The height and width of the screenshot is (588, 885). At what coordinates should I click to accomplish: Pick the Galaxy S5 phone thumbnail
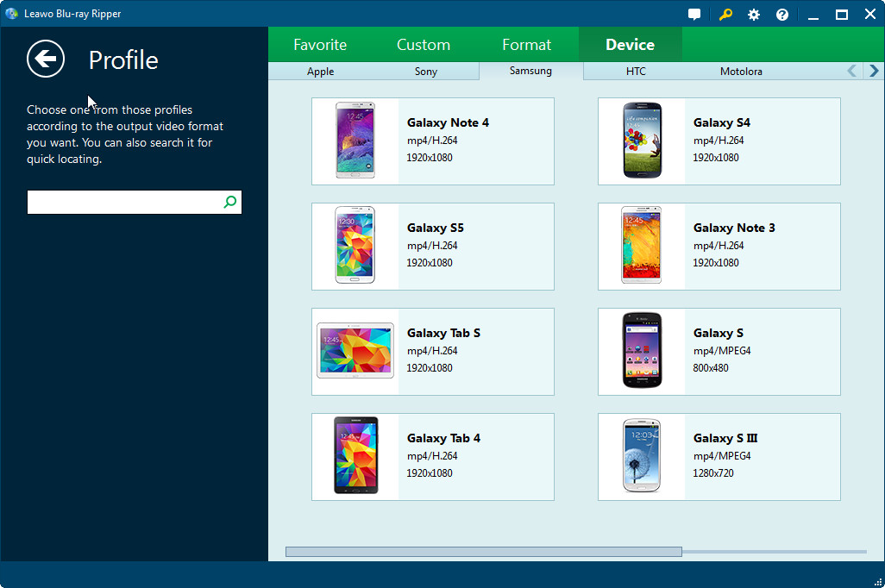click(355, 247)
